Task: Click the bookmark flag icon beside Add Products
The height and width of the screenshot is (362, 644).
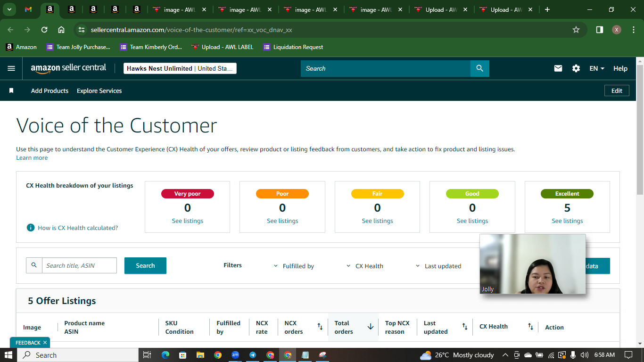Action: click(x=11, y=90)
